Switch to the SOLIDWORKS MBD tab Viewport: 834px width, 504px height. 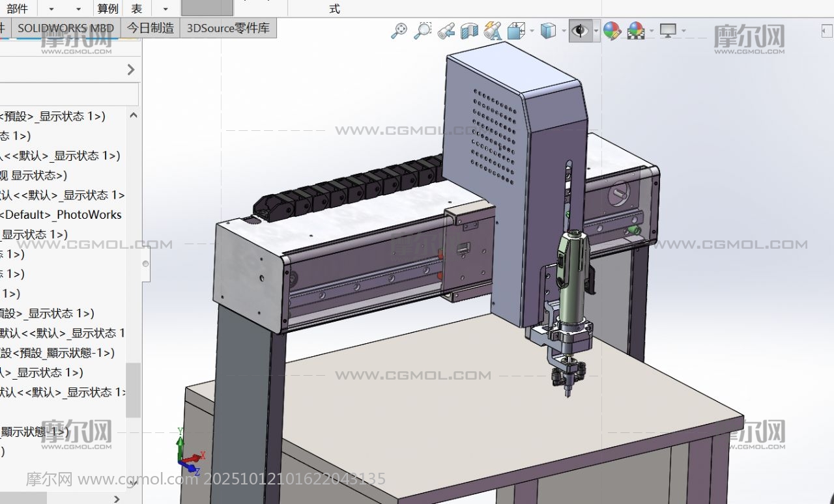coord(65,28)
